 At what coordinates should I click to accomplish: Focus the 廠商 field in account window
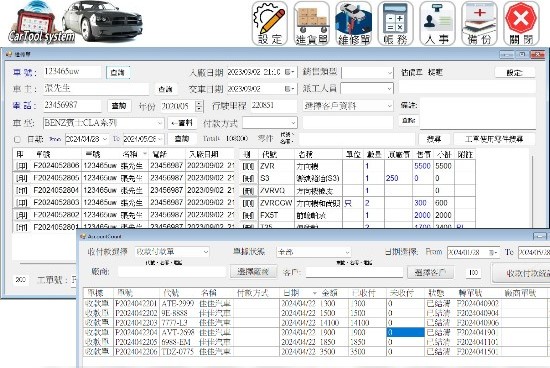172,272
